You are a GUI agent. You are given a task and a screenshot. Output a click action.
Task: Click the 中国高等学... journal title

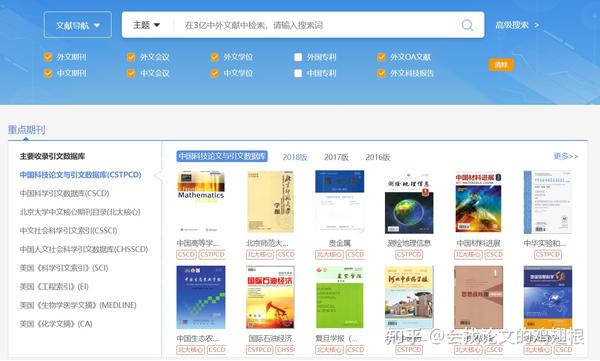(x=198, y=243)
